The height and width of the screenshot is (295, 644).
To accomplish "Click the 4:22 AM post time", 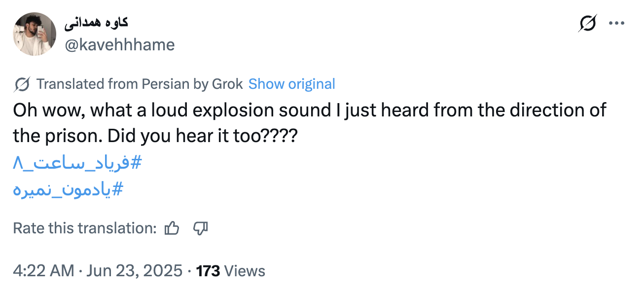I will coord(43,271).
